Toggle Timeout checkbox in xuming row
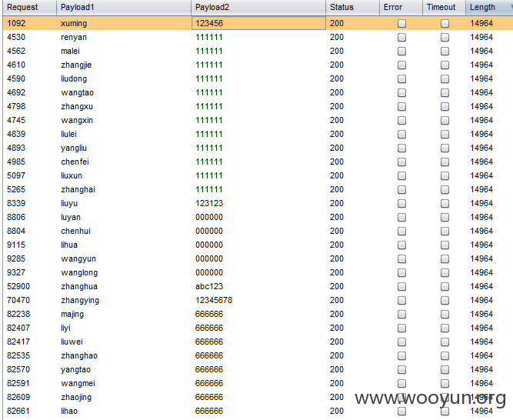Screen dimensions: 513x420 click(445, 24)
